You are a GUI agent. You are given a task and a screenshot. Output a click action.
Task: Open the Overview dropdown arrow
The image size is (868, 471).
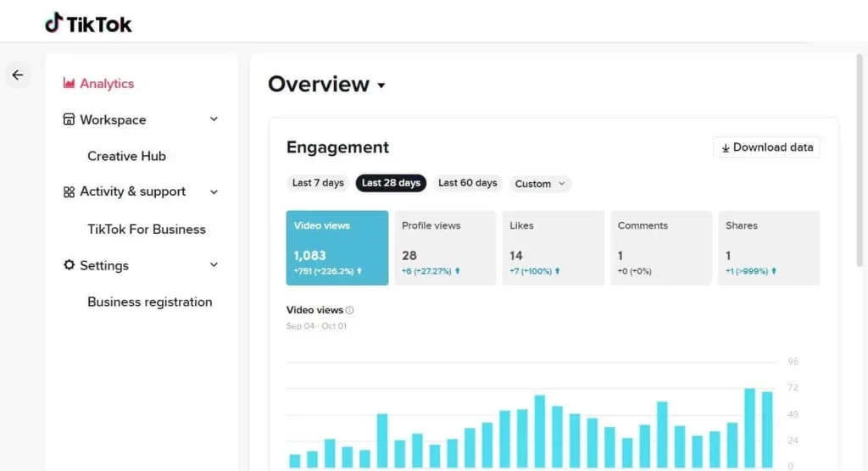click(x=381, y=86)
